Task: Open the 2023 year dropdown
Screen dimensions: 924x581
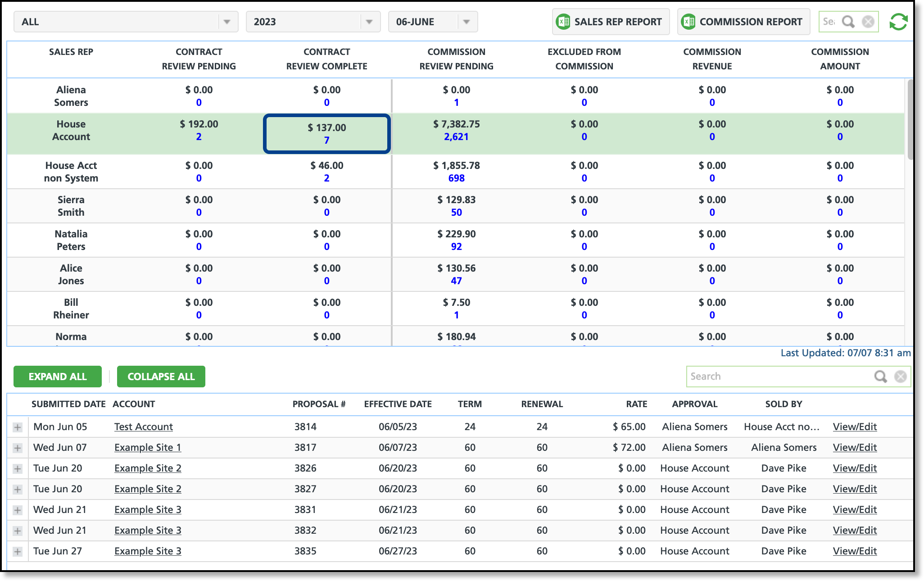Action: pos(369,22)
